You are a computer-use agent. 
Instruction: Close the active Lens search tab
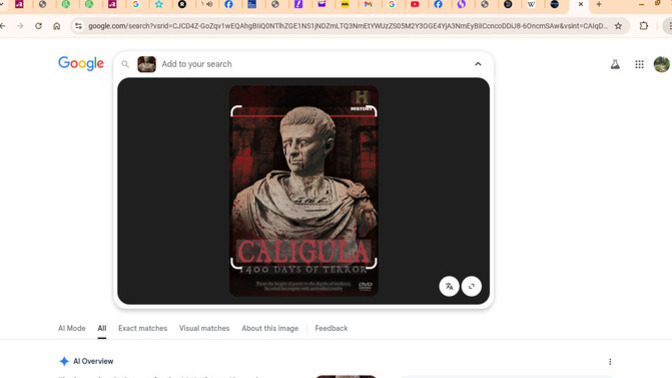(581, 4)
